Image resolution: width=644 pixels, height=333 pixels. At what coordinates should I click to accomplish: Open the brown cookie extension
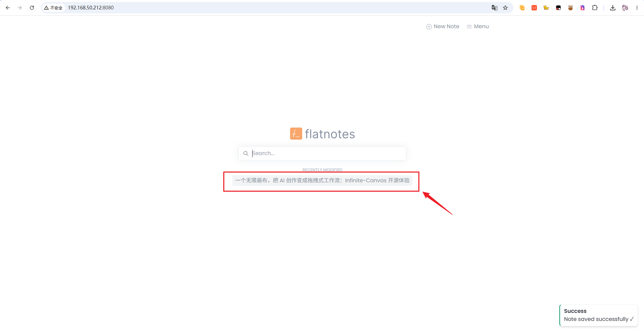570,8
